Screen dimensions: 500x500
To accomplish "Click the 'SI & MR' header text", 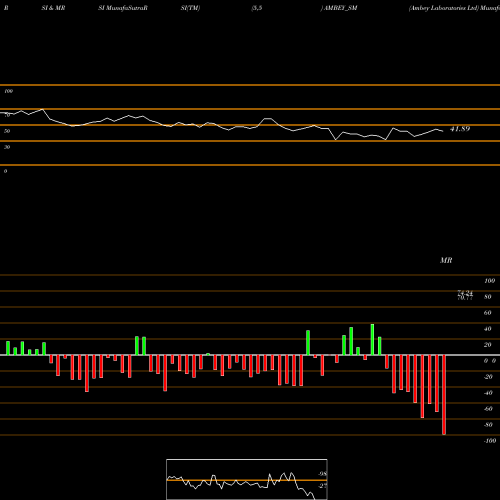I will click(53, 8).
